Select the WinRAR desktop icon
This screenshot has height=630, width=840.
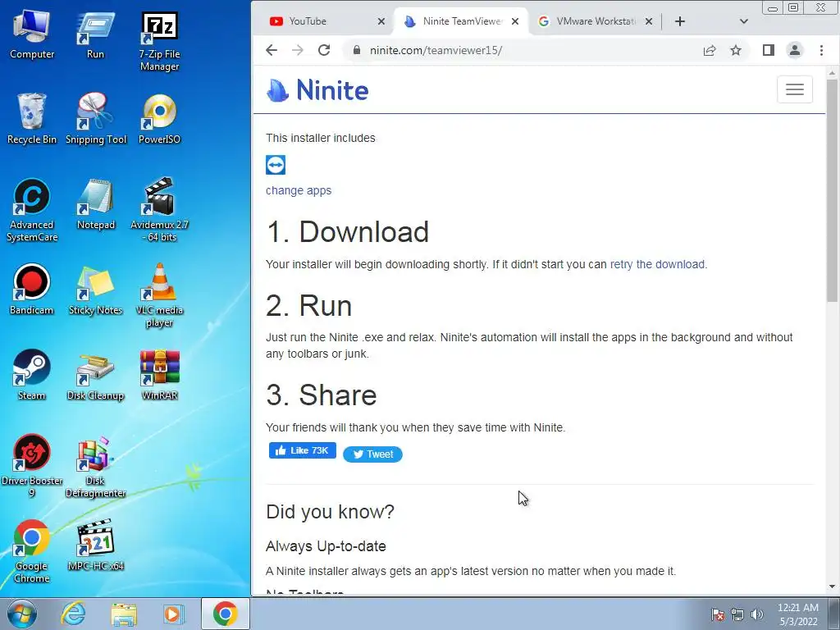tap(159, 375)
